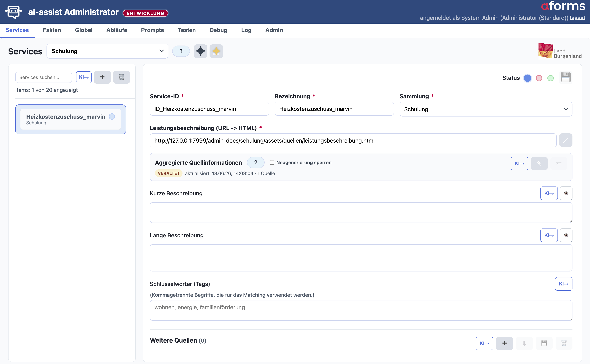This screenshot has height=364, width=590.
Task: Click the KI button next to service search
Action: pyautogui.click(x=84, y=77)
